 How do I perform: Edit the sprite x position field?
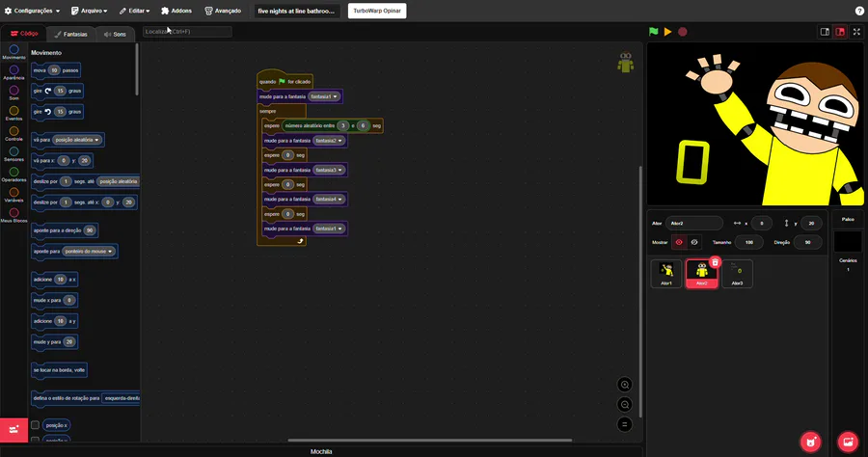coord(762,224)
